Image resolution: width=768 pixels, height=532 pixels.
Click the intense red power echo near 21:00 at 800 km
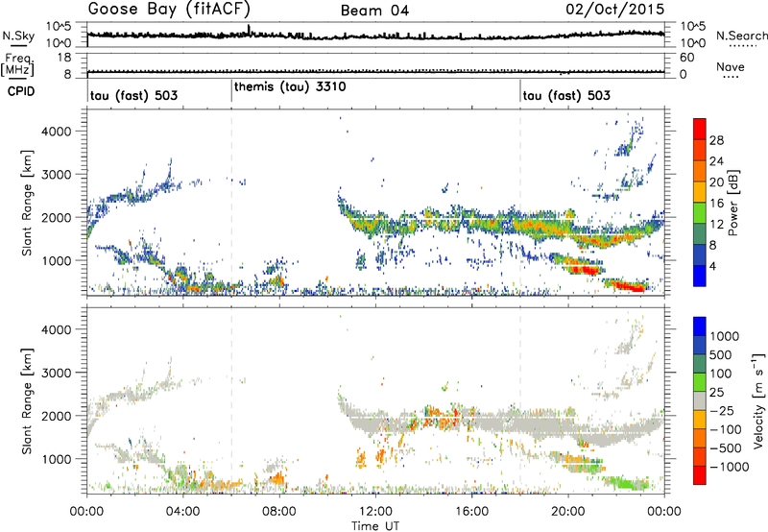click(x=586, y=269)
